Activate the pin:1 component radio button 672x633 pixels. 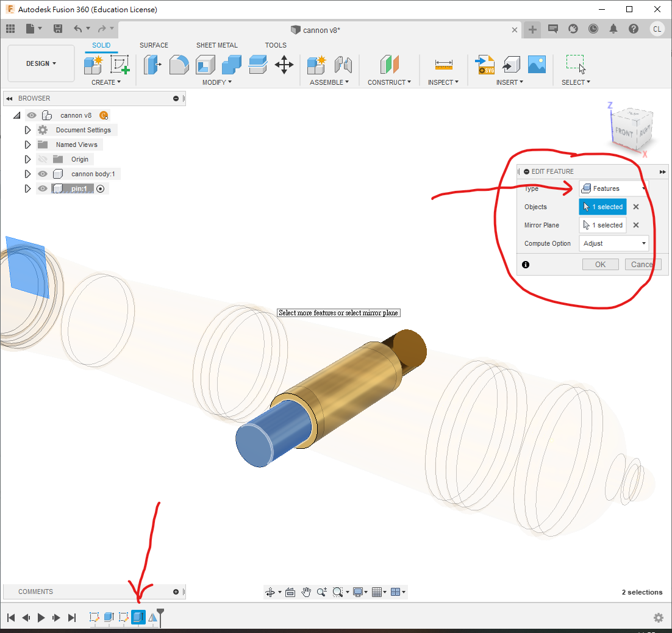point(101,189)
